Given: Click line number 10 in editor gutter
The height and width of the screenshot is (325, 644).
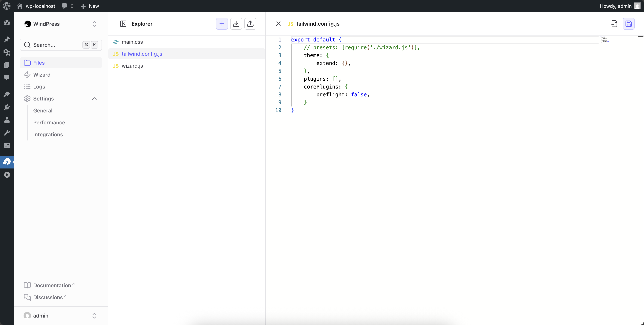Looking at the screenshot, I should (x=278, y=110).
